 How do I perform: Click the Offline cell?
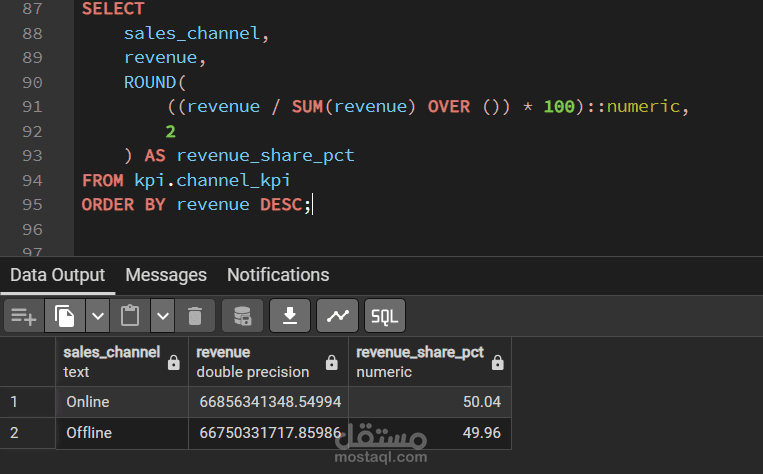(x=122, y=433)
